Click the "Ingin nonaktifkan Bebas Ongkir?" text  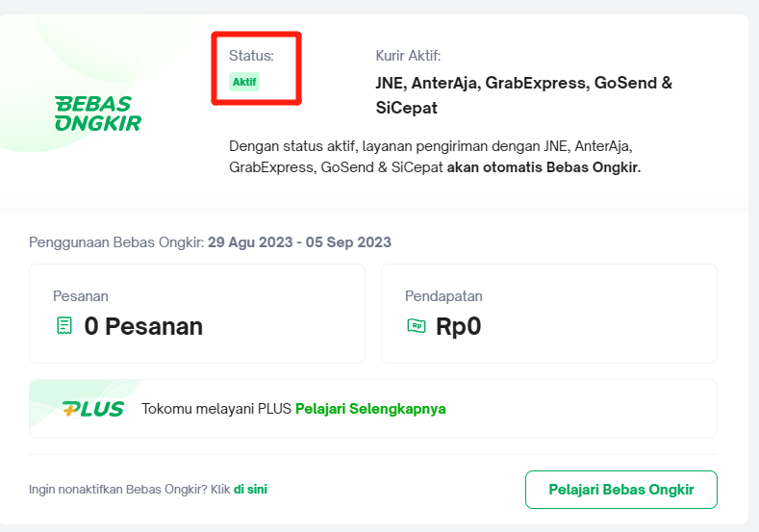pos(129,489)
